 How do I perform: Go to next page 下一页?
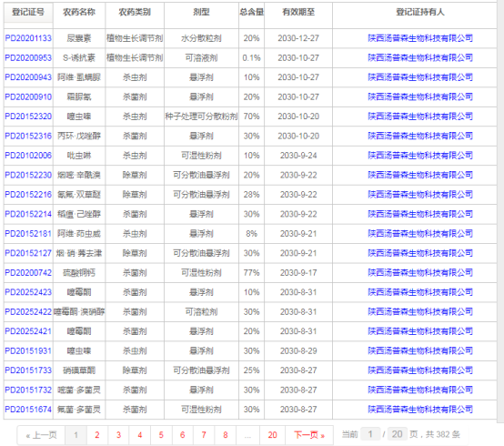pyautogui.click(x=309, y=435)
